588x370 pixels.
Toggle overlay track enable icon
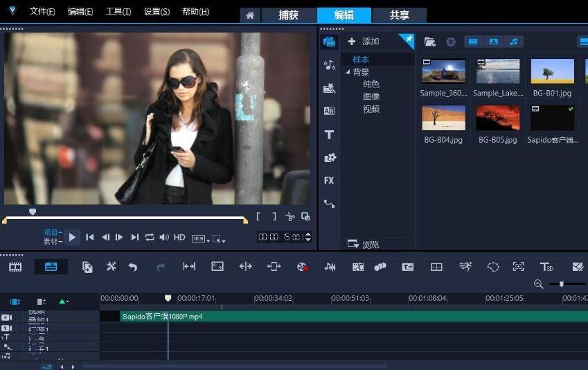click(6, 328)
